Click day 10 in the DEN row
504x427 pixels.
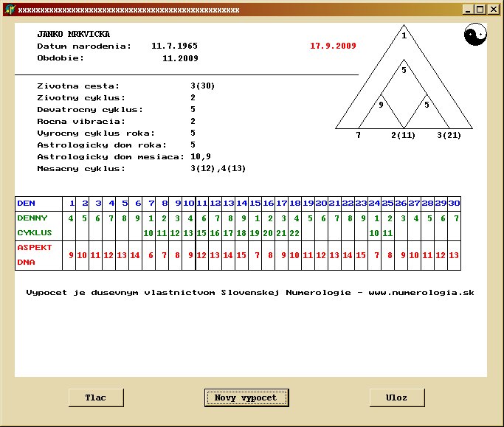point(189,204)
